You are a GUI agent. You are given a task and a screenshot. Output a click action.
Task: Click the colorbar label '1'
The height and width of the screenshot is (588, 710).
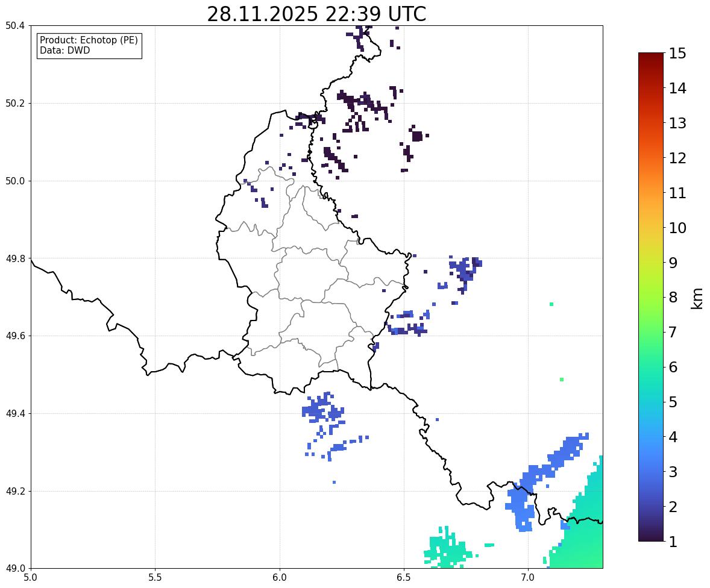coord(673,542)
